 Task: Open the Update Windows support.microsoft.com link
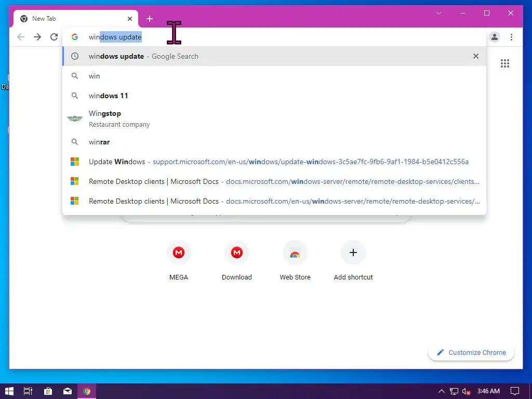(x=274, y=162)
